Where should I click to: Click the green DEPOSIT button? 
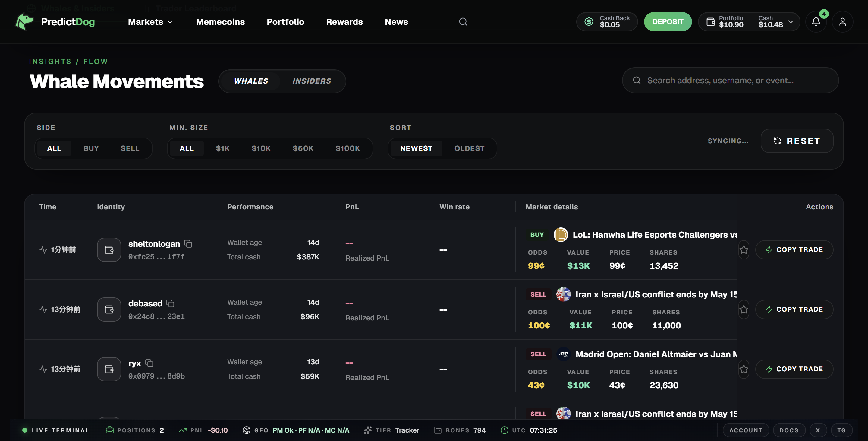click(x=668, y=22)
